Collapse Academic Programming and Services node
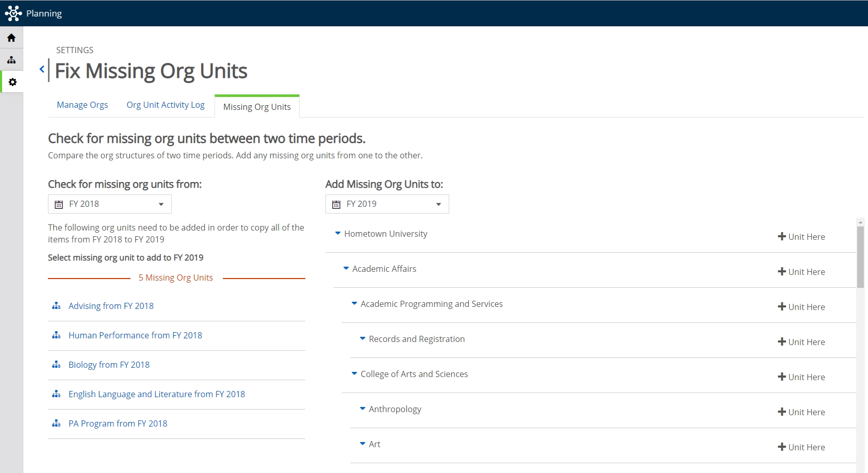 (x=354, y=303)
